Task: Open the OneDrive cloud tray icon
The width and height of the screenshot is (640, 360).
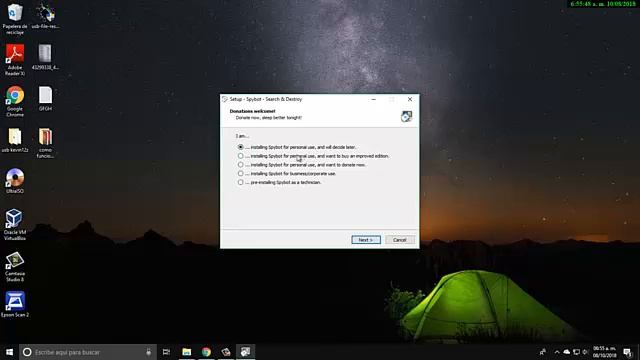Action: tap(567, 352)
